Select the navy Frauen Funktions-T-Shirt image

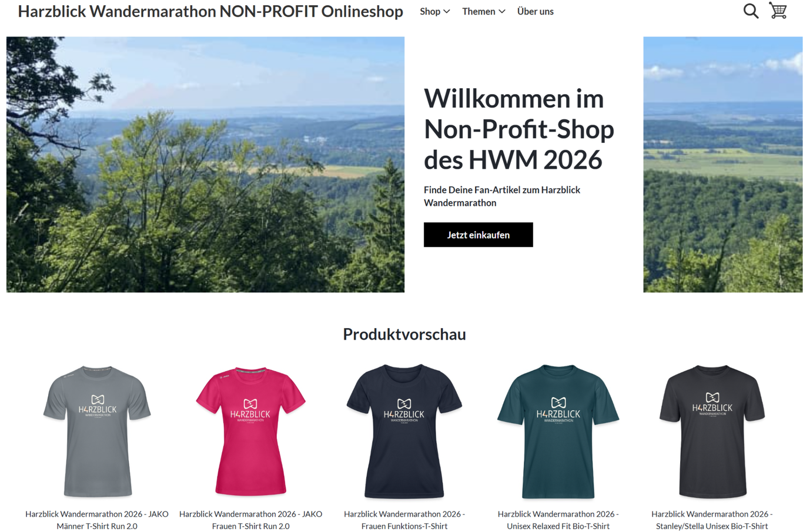coord(404,431)
